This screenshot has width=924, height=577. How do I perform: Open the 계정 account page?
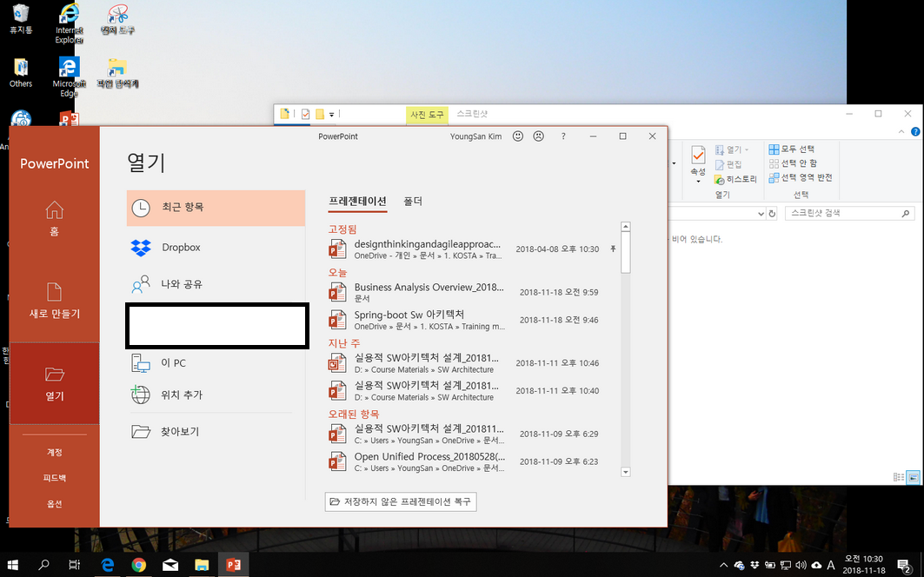[54, 453]
